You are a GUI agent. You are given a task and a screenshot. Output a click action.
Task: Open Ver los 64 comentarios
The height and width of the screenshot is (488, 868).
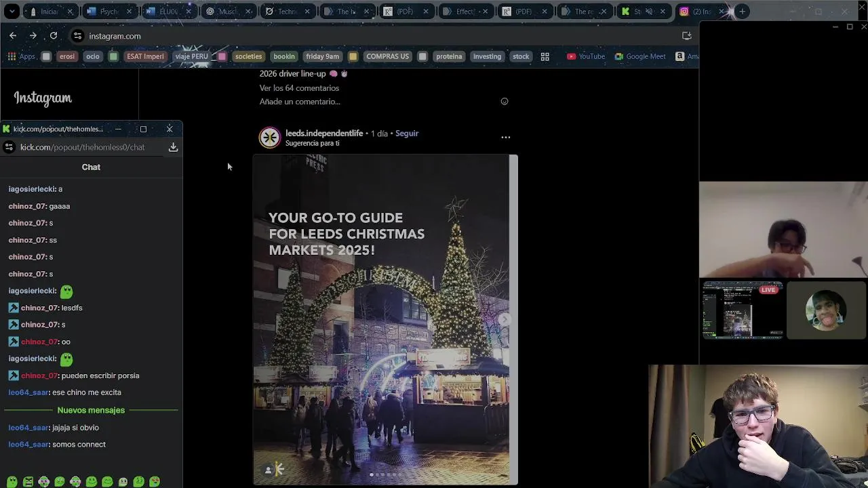coord(299,88)
